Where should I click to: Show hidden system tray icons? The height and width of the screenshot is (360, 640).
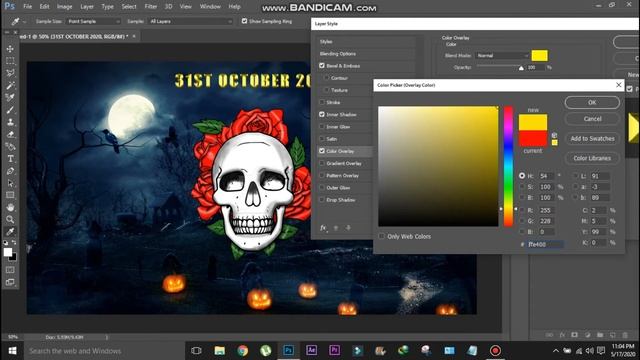coord(556,351)
